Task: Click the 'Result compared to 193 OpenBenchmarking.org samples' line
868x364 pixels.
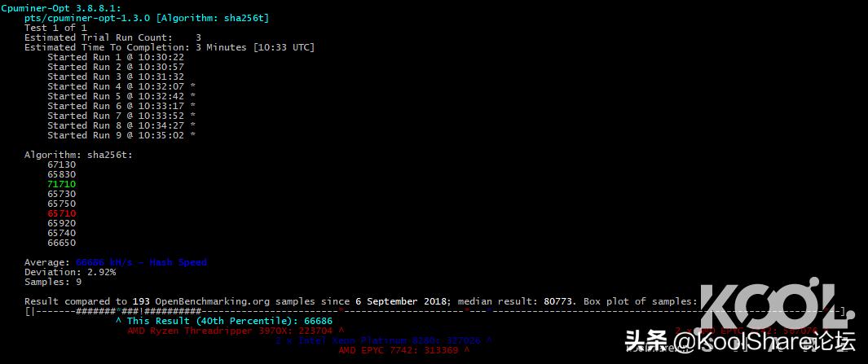Action: [x=360, y=301]
